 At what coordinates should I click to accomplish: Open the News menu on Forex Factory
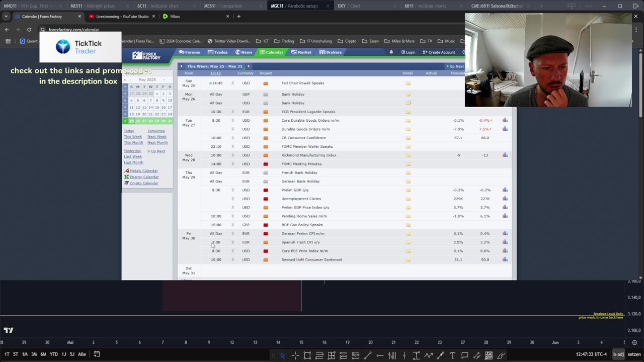tap(244, 52)
